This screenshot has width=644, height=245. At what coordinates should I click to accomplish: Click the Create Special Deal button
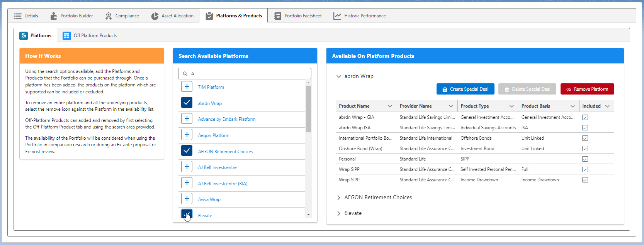pos(466,89)
